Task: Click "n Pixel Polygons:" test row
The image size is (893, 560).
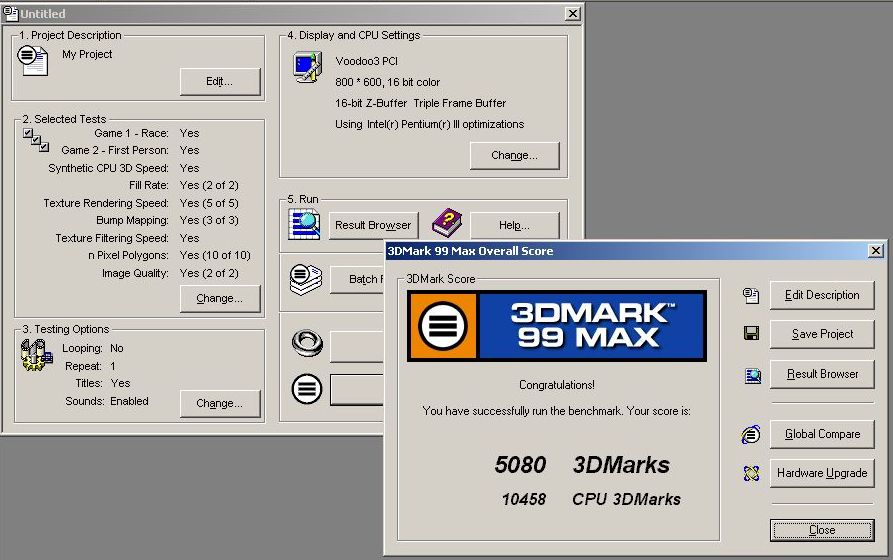Action: pos(169,255)
